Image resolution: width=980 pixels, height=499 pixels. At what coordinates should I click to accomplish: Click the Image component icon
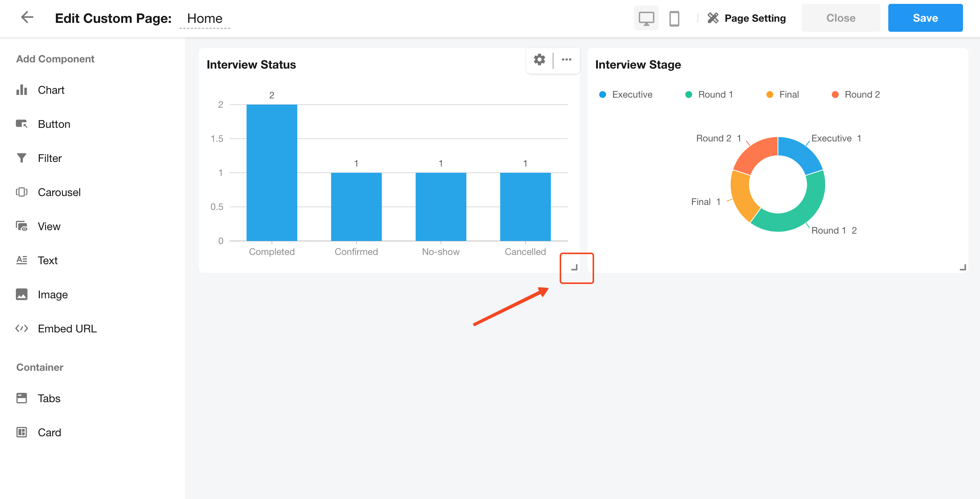click(22, 294)
